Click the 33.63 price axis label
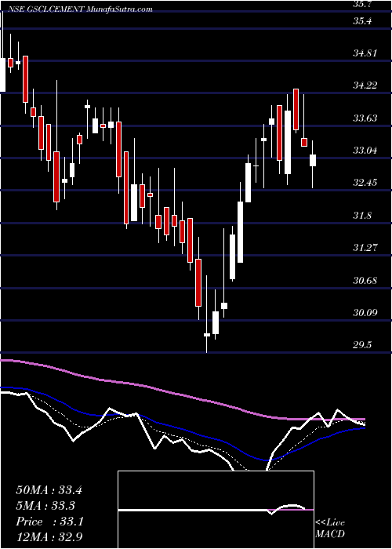Viewport: 392px width, 549px height. 365,118
